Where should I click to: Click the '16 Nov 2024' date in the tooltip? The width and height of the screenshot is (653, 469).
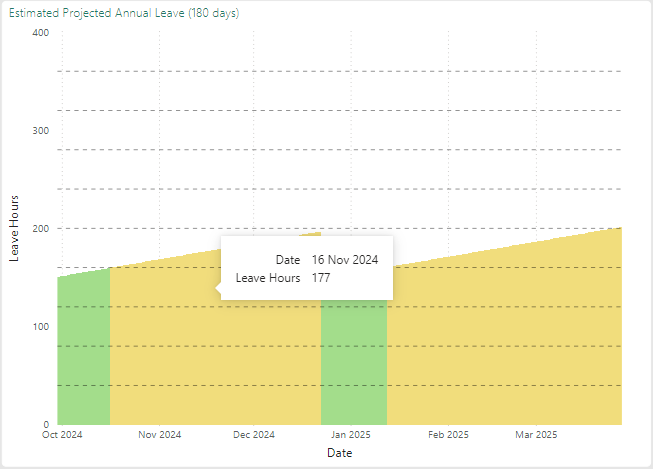click(x=345, y=260)
